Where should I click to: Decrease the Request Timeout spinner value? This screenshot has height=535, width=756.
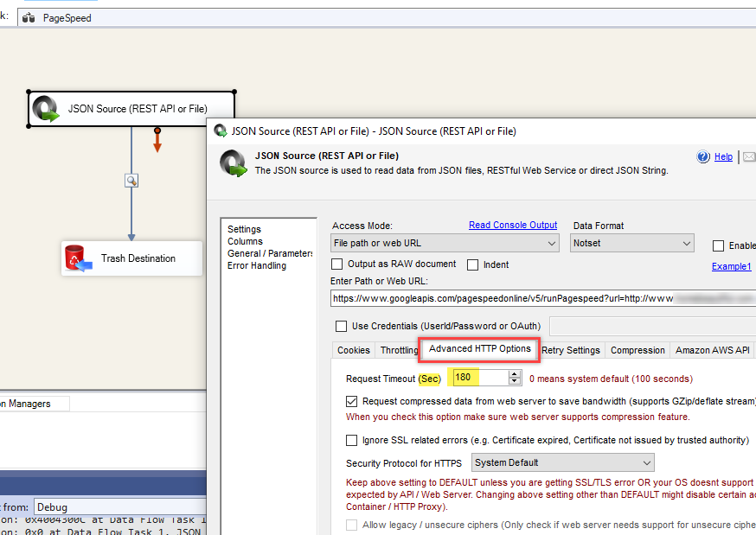515,381
